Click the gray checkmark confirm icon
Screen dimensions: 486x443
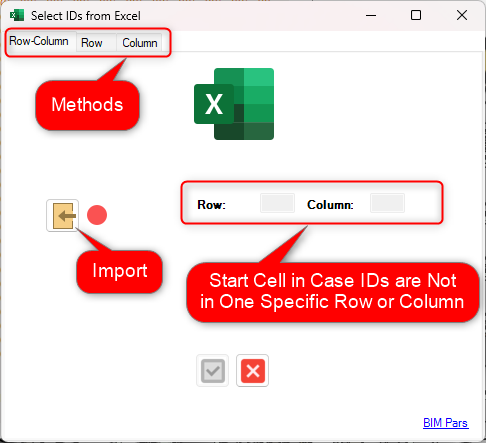(213, 371)
